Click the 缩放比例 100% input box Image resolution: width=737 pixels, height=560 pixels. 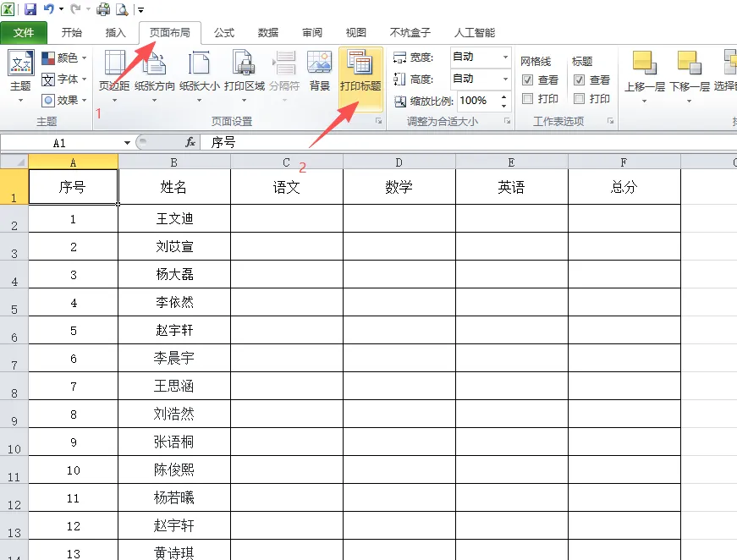tap(478, 101)
